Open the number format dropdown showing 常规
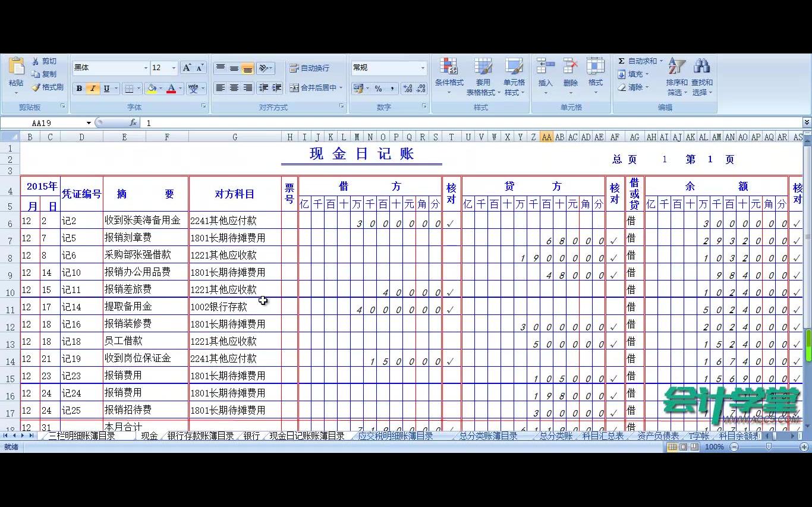The image size is (812, 507). point(422,67)
